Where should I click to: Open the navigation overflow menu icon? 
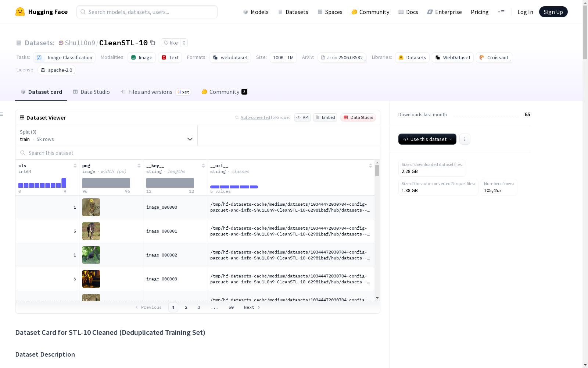[x=501, y=12]
